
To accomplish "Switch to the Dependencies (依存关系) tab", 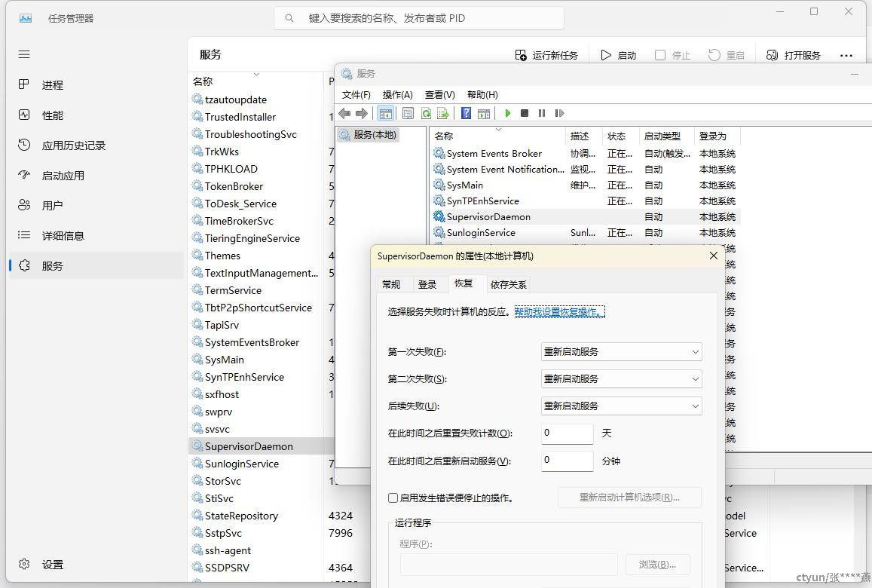I will pos(508,284).
